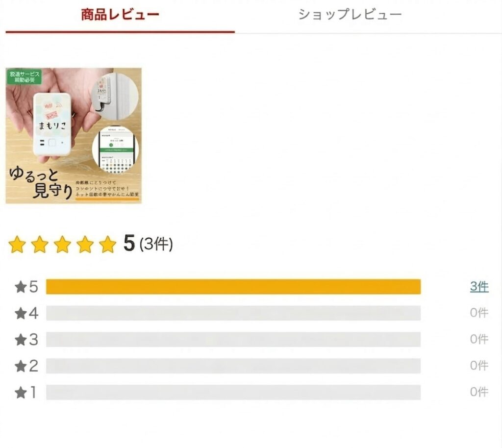
Task: Toggle the 4-star rating filter row
Action: pos(233,313)
